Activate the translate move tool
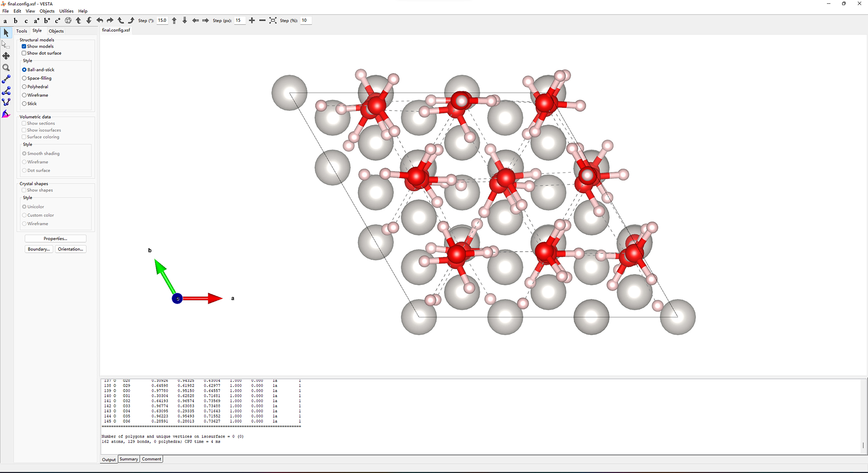This screenshot has height=473, width=868. (6, 56)
